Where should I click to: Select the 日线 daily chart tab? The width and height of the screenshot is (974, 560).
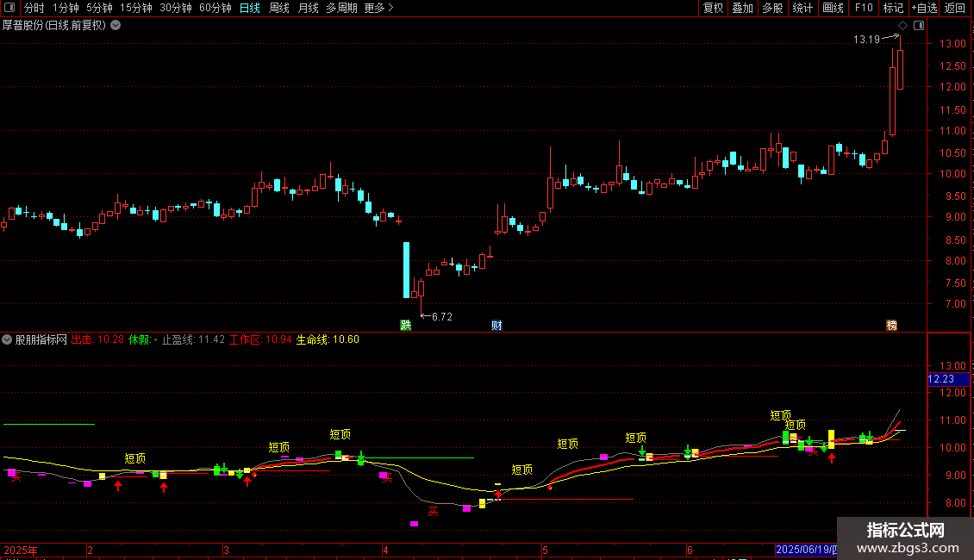tap(250, 8)
